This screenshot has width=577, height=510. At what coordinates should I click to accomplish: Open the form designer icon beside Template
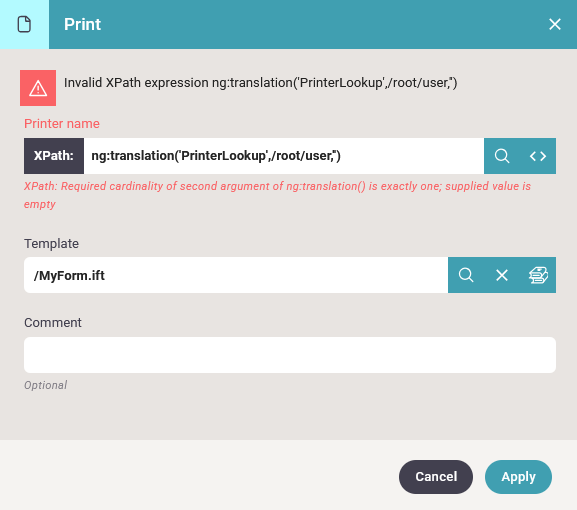click(x=538, y=275)
